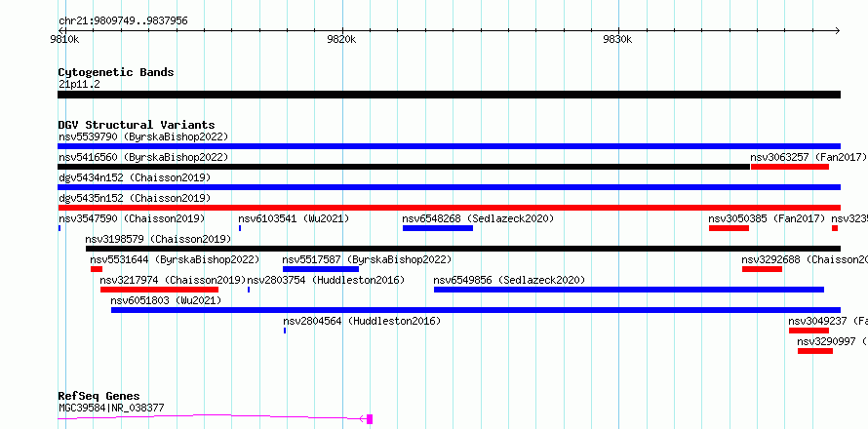Open the nsv2803754 (Huddleston2016) label
Viewport: 868px width, 429px height.
(x=326, y=280)
